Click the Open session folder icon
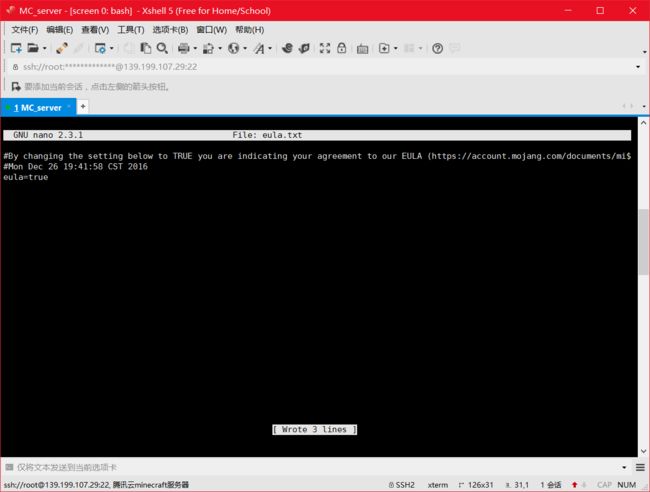The height and width of the screenshot is (492, 650). coord(33,48)
